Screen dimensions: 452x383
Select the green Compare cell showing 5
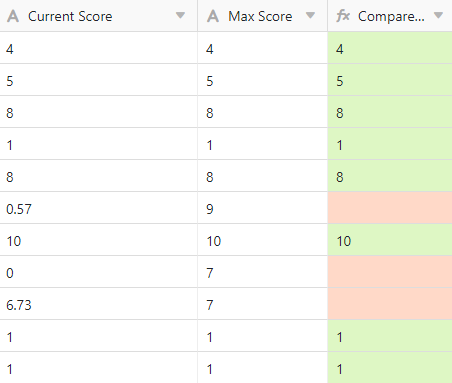click(x=390, y=80)
